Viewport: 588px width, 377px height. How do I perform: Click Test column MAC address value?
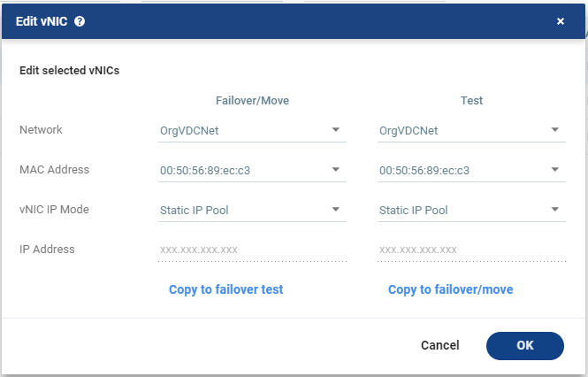click(424, 171)
